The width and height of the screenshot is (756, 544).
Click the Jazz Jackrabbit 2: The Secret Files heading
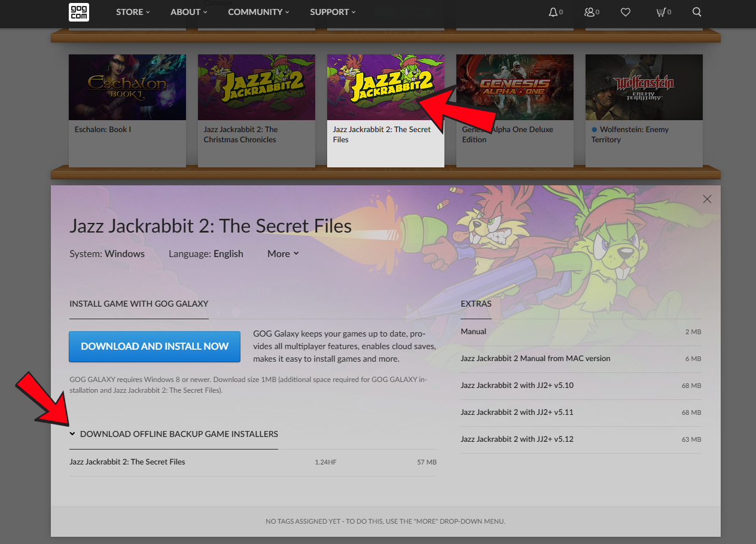[211, 225]
